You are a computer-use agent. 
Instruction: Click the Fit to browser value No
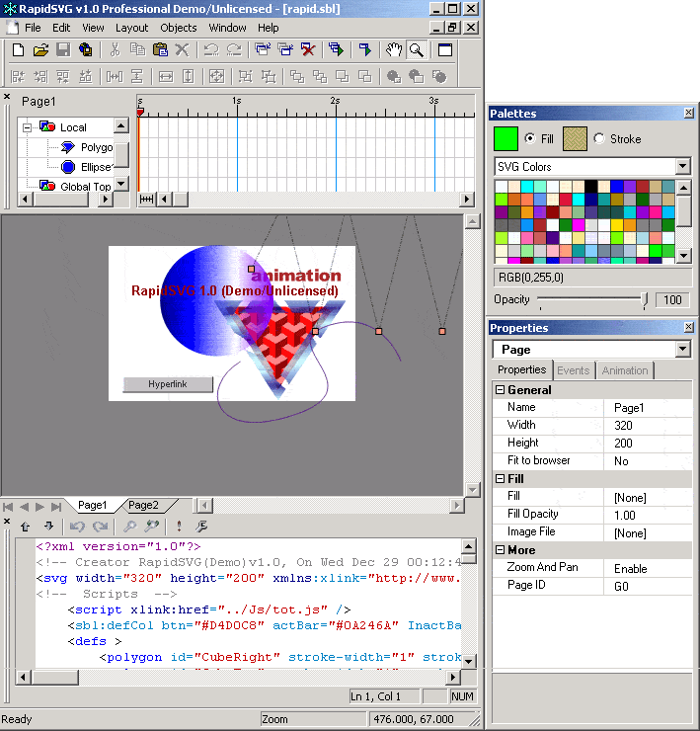point(648,461)
